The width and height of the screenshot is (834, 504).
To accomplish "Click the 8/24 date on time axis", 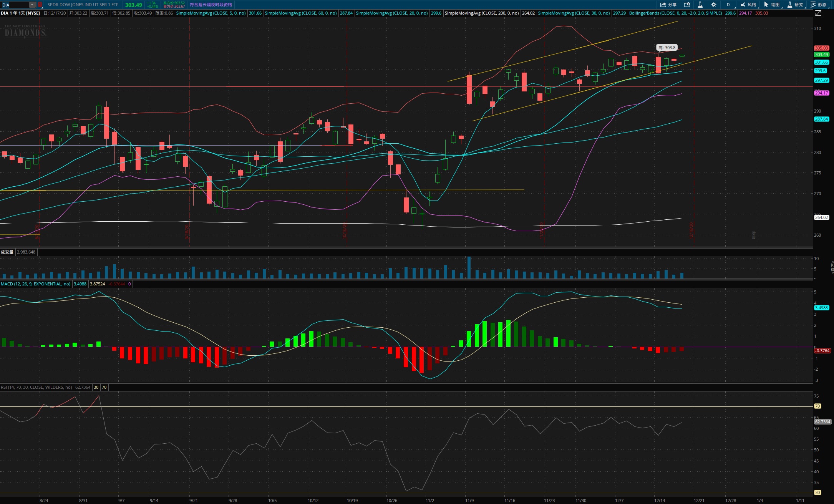I will 44,501.
